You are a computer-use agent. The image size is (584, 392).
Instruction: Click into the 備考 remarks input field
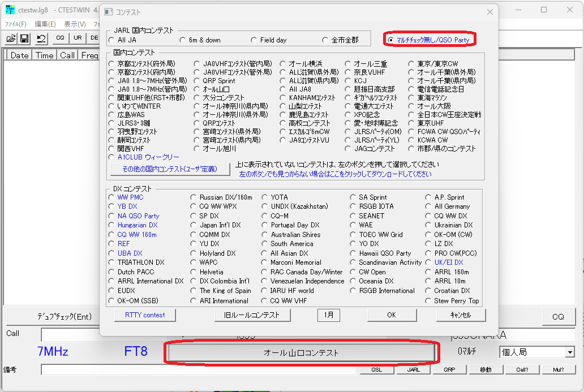click(199, 370)
